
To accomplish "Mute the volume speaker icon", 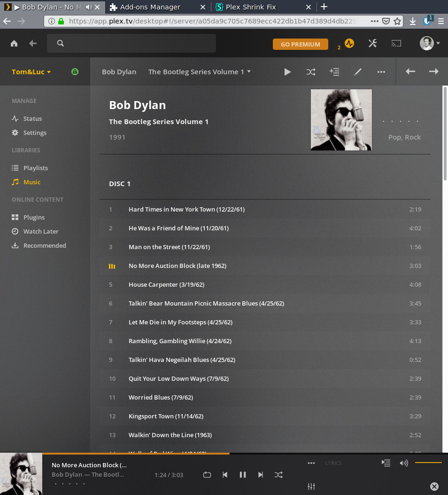I will pos(403,463).
